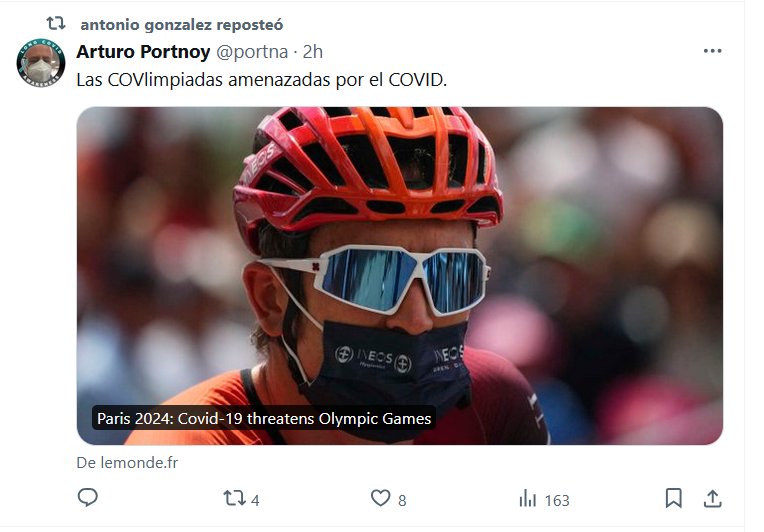This screenshot has height=532, width=764.
Task: Click the view count showing 163
Action: 557,500
